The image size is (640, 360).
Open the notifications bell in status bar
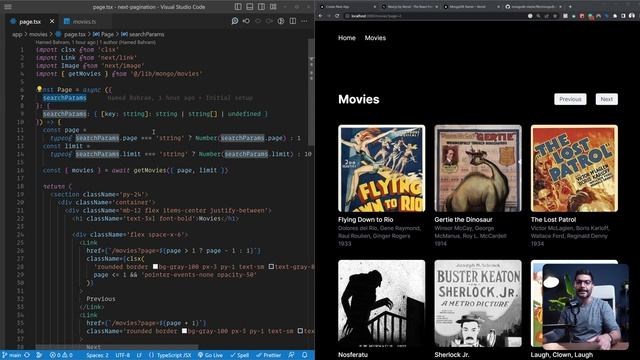304,355
